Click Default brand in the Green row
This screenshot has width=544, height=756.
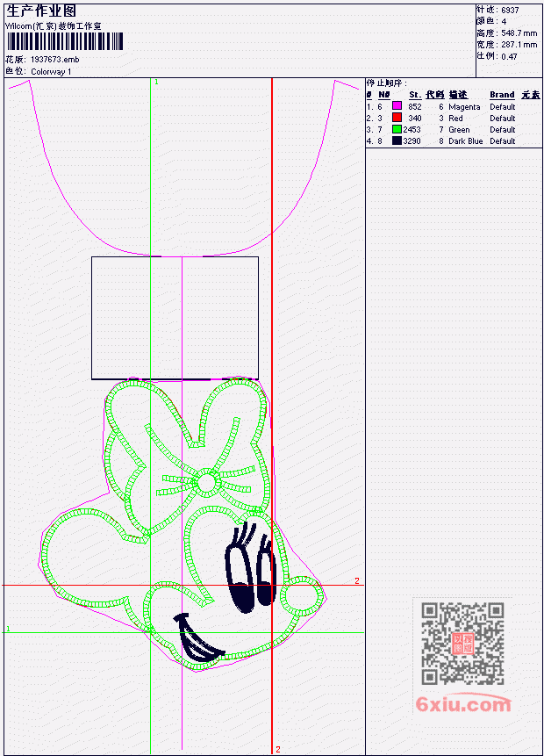(503, 130)
